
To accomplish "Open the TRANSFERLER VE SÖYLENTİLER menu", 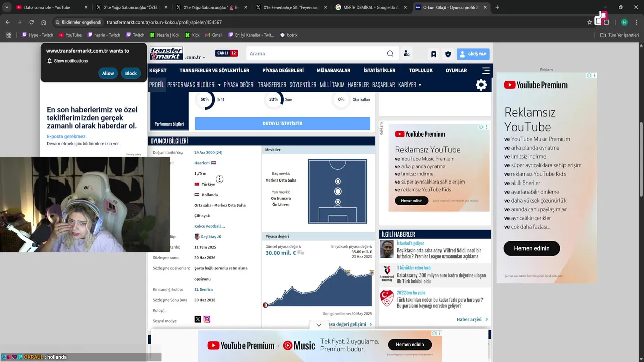I will (214, 70).
